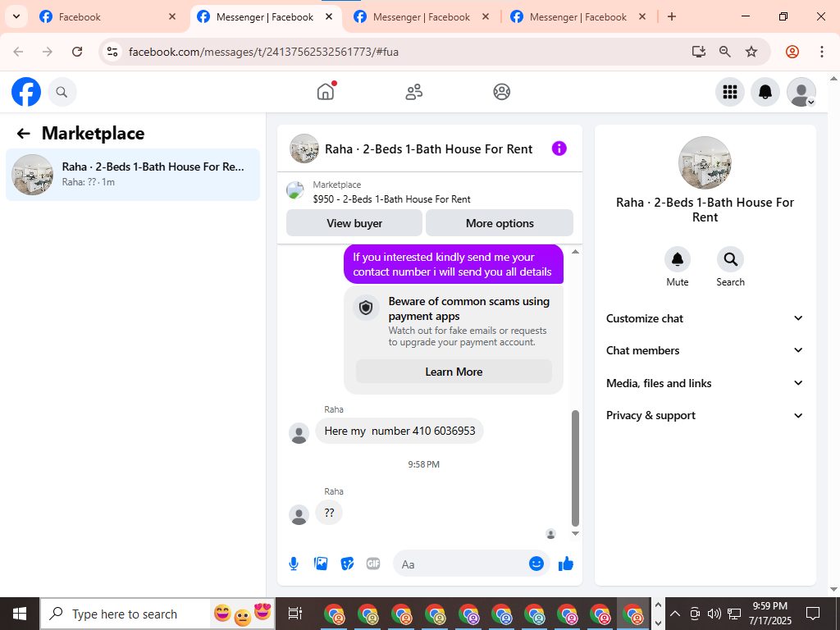This screenshot has width=840, height=630.
Task: Choose a sticker with sticker icon
Action: pyautogui.click(x=347, y=564)
